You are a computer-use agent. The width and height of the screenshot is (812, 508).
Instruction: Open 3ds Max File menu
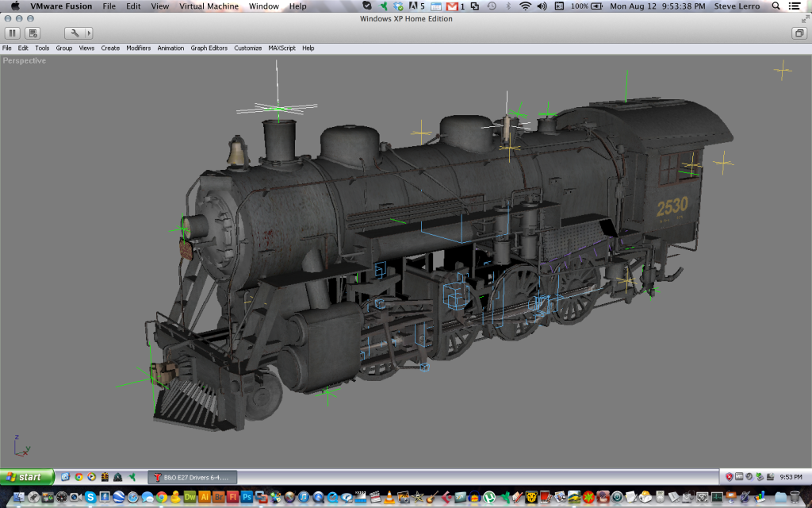click(6, 48)
